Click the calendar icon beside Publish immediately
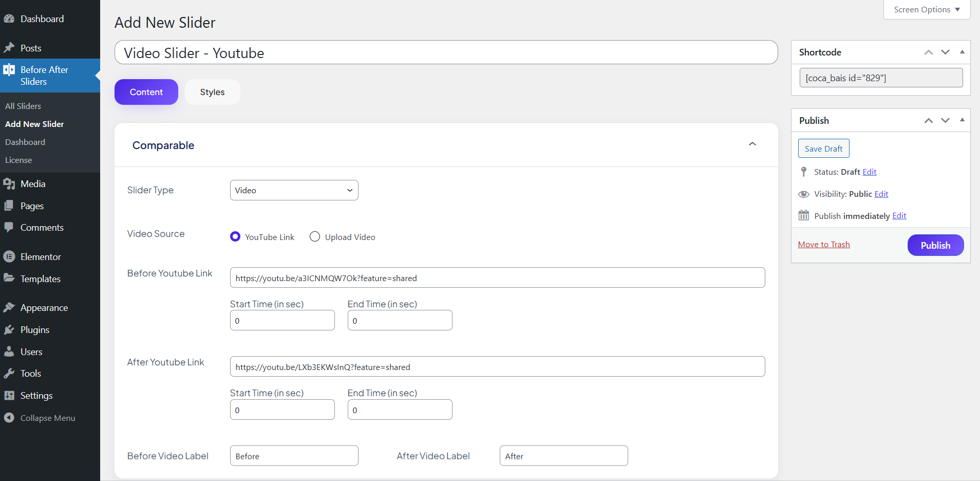Image resolution: width=980 pixels, height=481 pixels. (x=804, y=215)
